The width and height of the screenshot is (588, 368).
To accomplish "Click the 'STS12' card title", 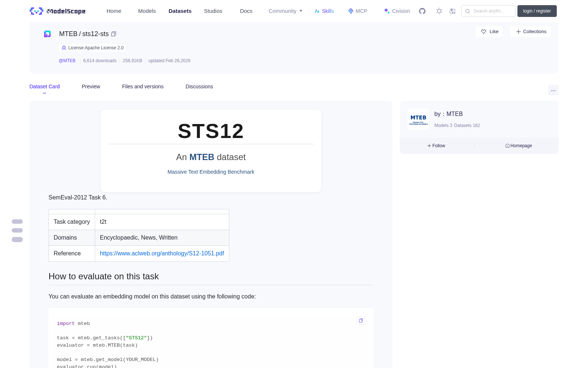I will pyautogui.click(x=211, y=131).
